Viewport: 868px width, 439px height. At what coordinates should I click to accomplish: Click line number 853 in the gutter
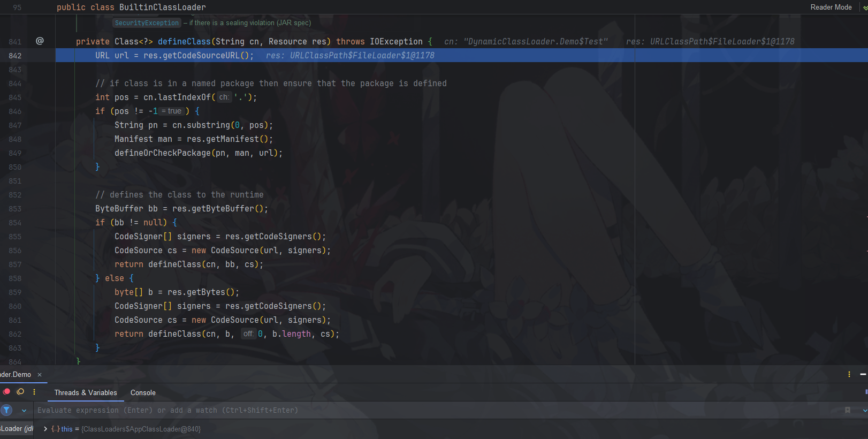click(15, 209)
